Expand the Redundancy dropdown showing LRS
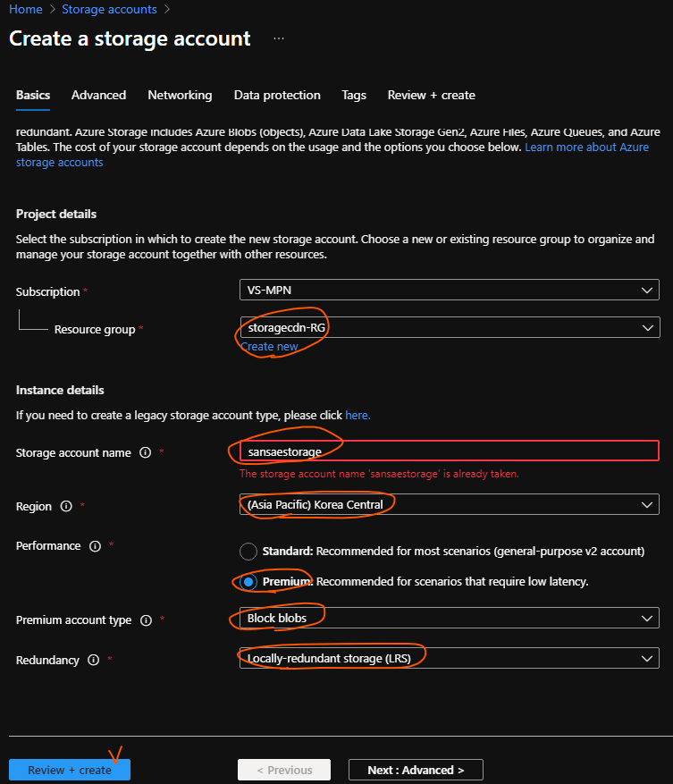Screen dimensions: 673x784 pyautogui.click(x=449, y=659)
